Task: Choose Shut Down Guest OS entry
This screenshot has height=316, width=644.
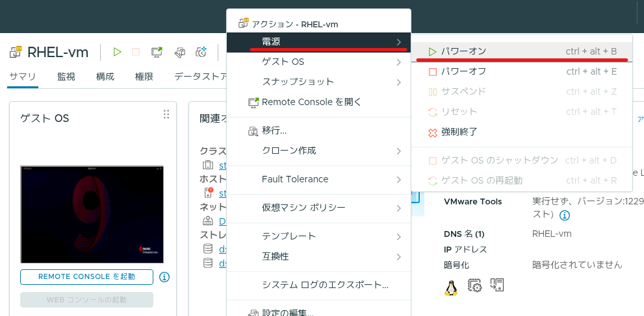Action: (522, 160)
